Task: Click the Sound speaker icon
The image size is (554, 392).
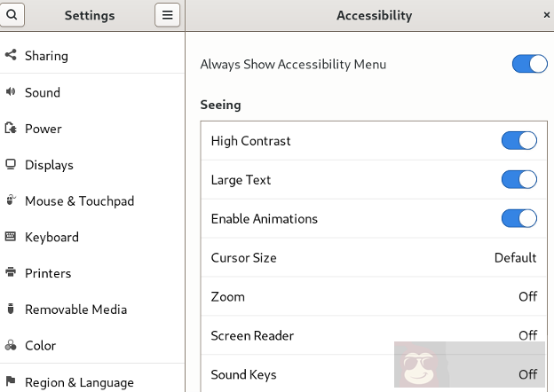Action: [11, 92]
